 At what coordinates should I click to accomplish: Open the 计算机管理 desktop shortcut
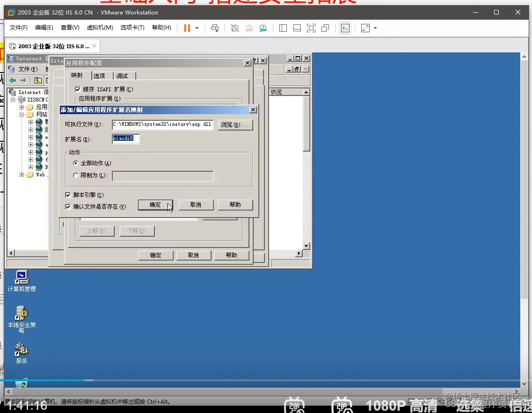tap(22, 281)
